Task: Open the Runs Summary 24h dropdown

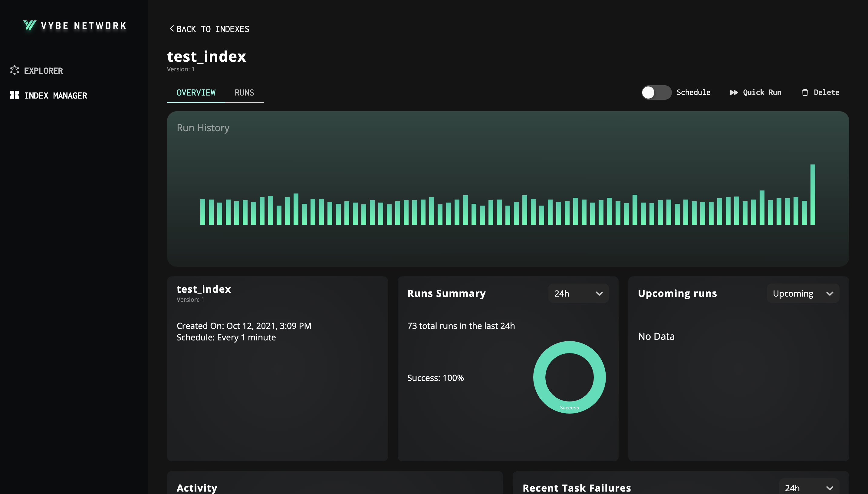Action: coord(578,294)
